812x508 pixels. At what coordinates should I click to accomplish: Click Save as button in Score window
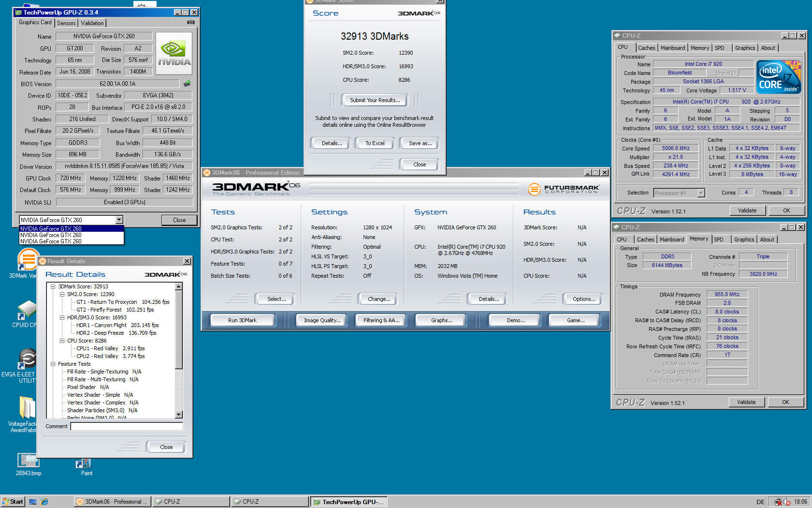pyautogui.click(x=420, y=143)
